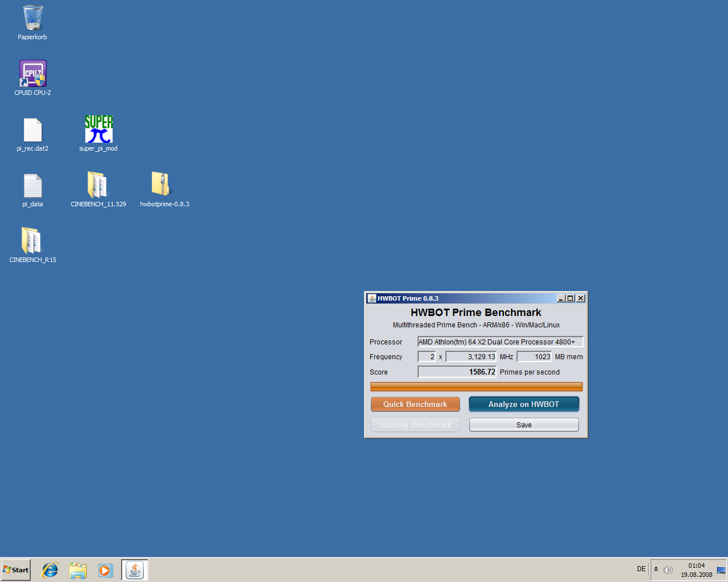
Task: Click the orange benchmark progress bar
Action: point(477,386)
